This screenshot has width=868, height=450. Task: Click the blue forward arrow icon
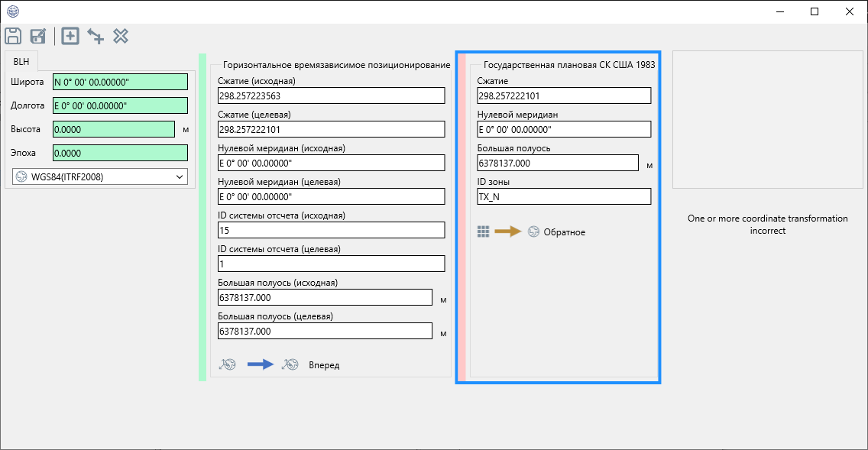(260, 365)
